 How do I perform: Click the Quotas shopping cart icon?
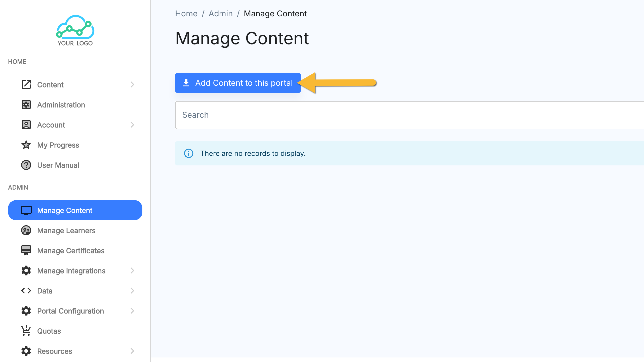coord(26,331)
